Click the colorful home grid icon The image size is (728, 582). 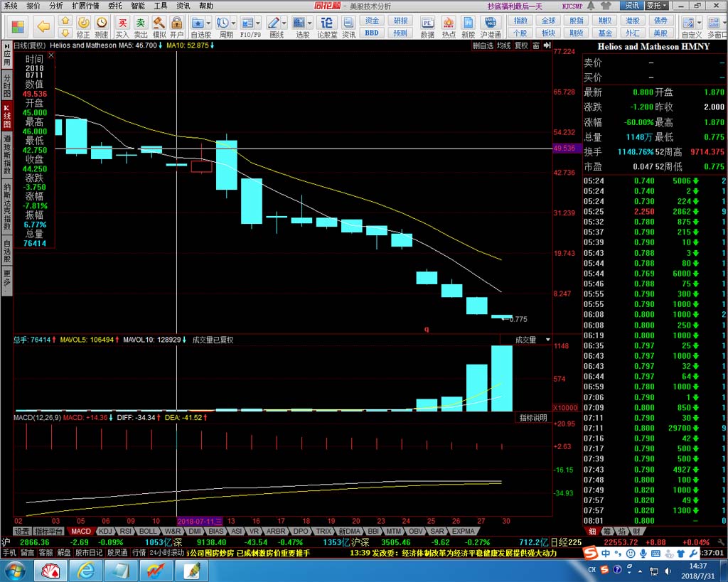(x=18, y=26)
